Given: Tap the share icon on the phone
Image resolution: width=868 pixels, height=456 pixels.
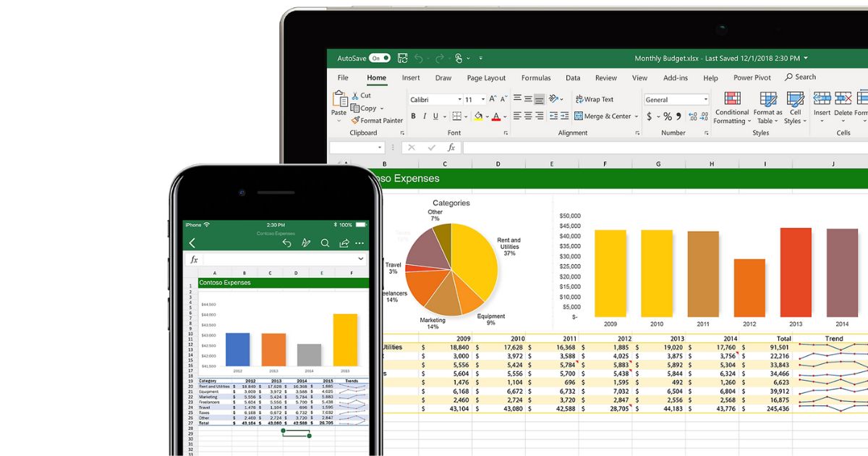Looking at the screenshot, I should click(x=344, y=243).
